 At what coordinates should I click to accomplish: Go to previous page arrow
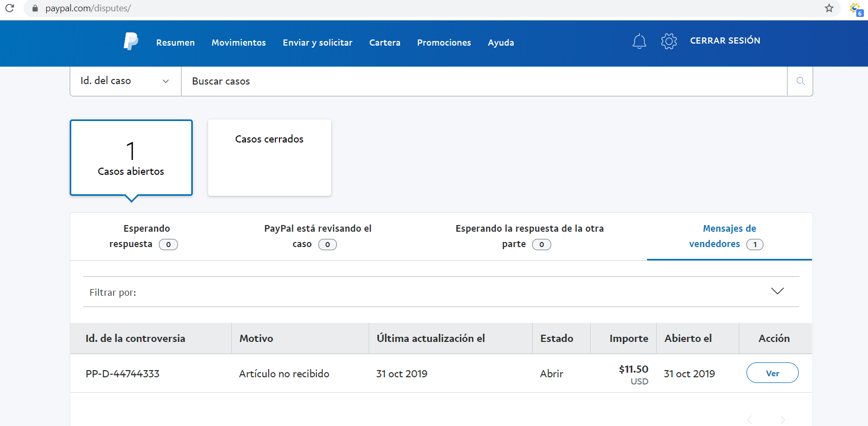point(750,419)
